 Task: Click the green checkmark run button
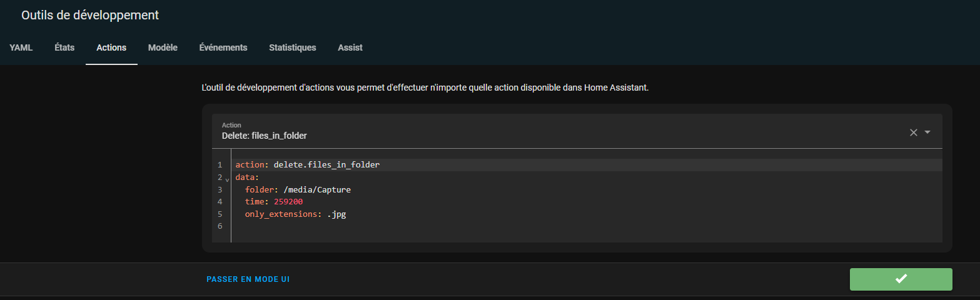tap(901, 279)
